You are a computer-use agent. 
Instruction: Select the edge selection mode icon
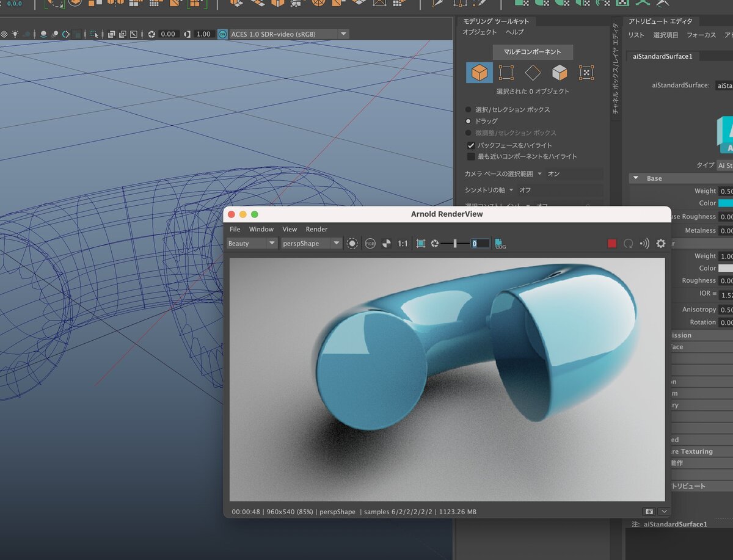coord(533,73)
